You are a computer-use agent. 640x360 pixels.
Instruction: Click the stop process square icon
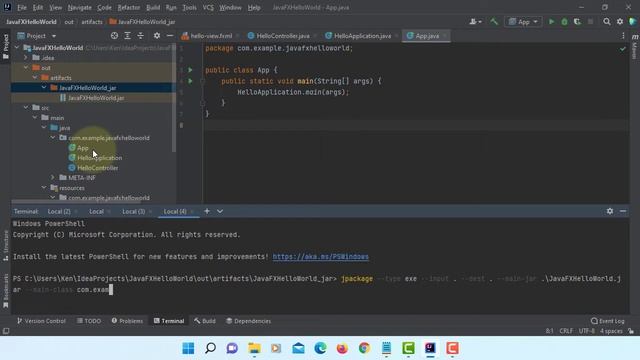click(x=590, y=22)
